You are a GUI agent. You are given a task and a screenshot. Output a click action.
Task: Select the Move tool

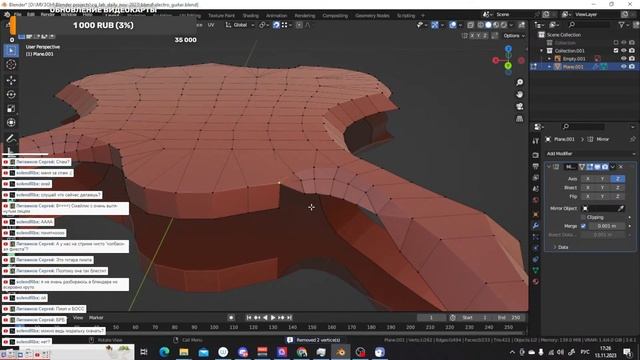11,80
